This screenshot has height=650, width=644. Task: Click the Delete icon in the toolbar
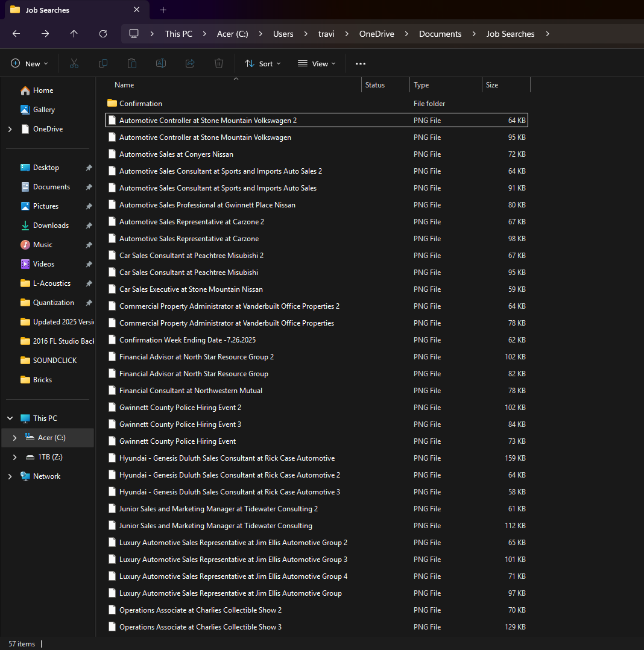(218, 63)
